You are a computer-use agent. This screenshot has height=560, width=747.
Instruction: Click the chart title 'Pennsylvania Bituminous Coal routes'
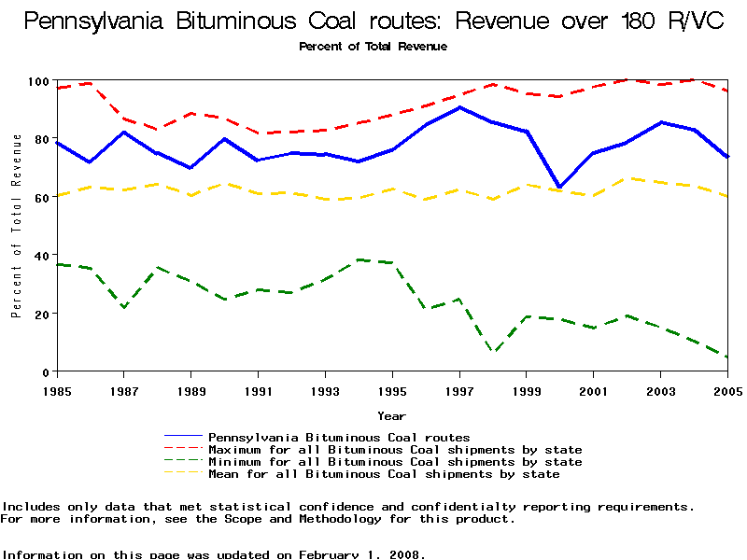(373, 21)
